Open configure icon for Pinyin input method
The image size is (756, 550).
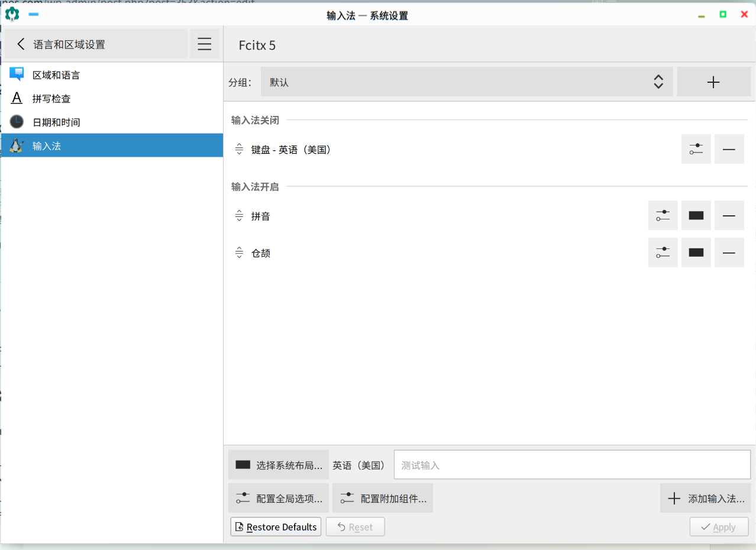(663, 216)
